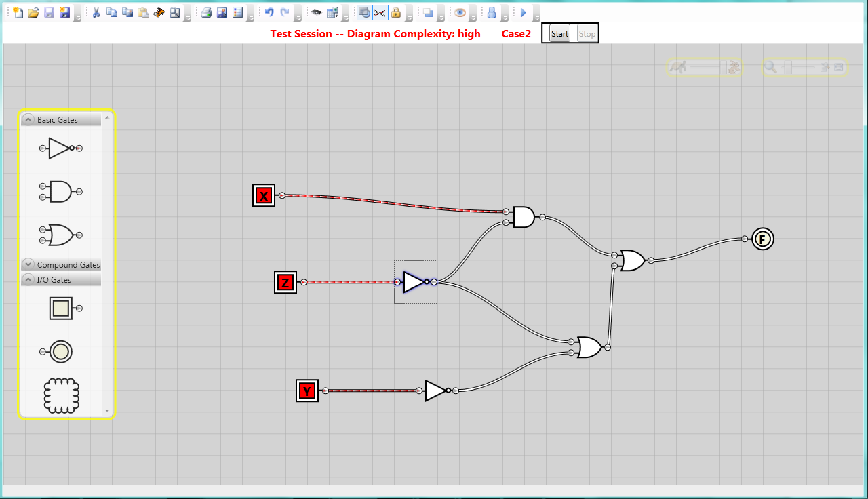Image resolution: width=868 pixels, height=499 pixels.
Task: Select the final OR gate feeding F
Action: [x=632, y=260]
